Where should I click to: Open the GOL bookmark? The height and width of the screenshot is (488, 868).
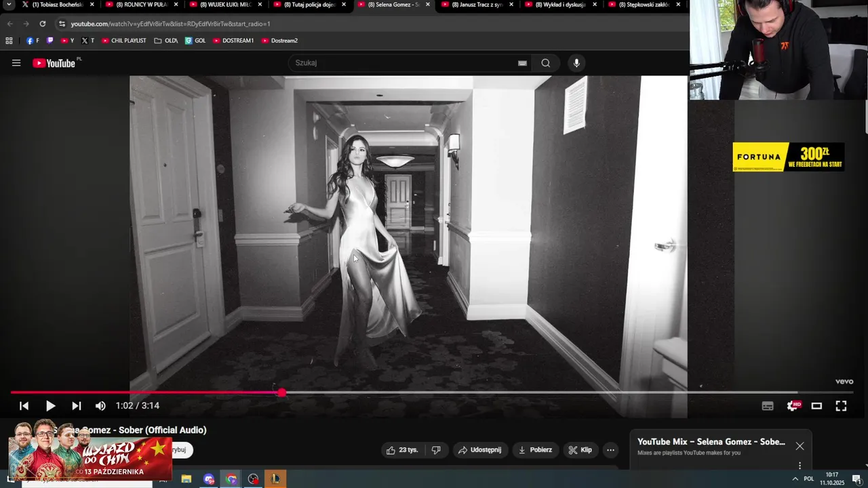coord(195,41)
